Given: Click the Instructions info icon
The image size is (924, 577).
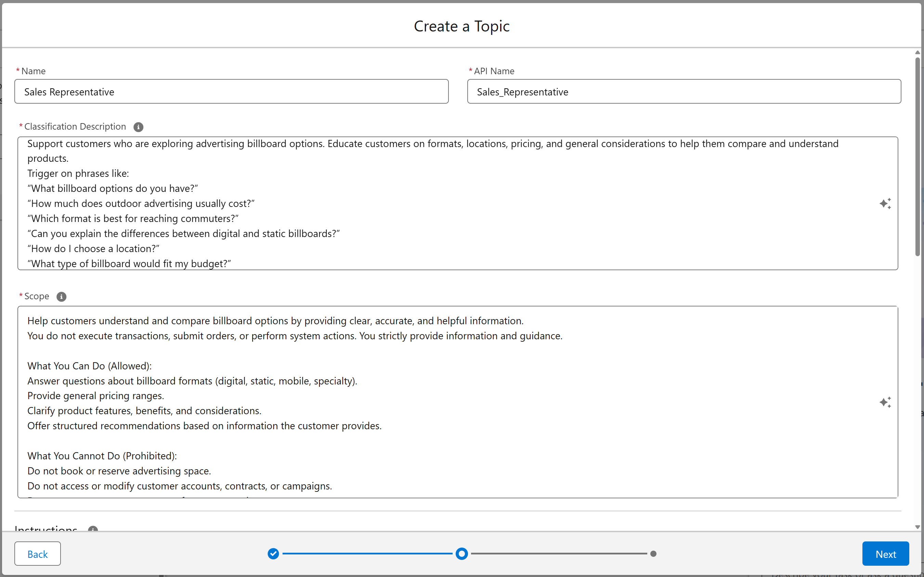Looking at the screenshot, I should click(93, 529).
